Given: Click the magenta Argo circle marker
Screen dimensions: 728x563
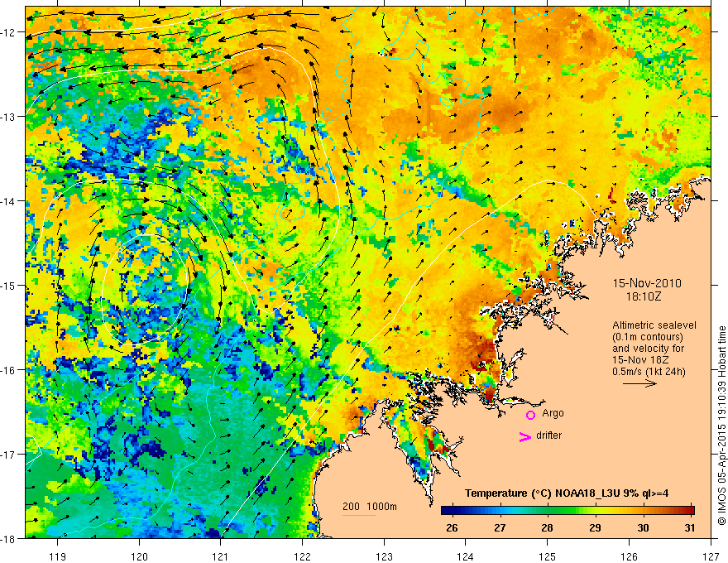Looking at the screenshot, I should point(530,415).
